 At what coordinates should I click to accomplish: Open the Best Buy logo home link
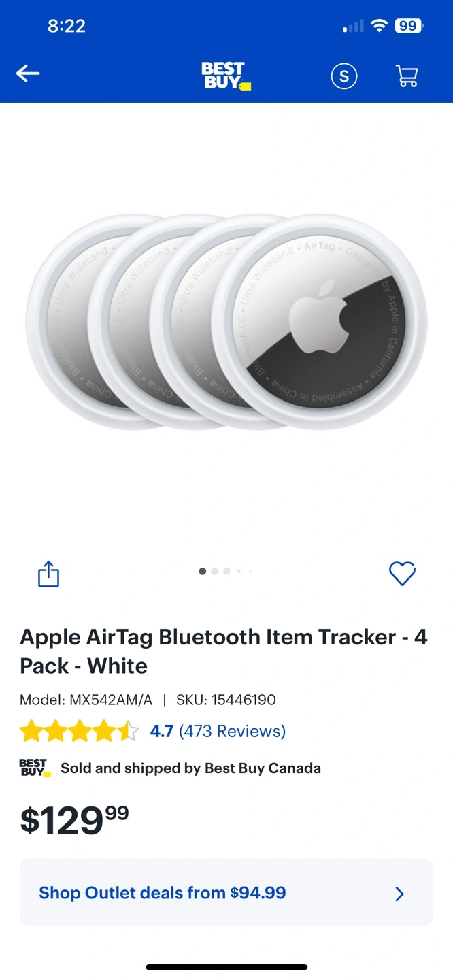[x=226, y=76]
